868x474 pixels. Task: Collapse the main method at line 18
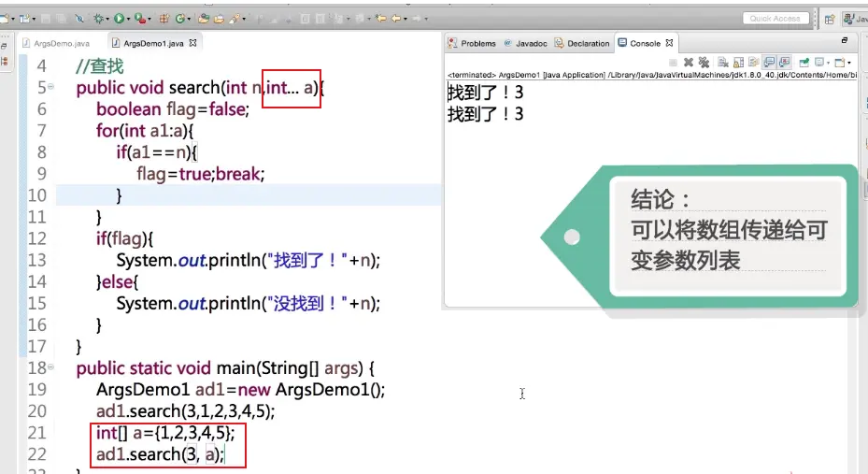pyautogui.click(x=51, y=366)
